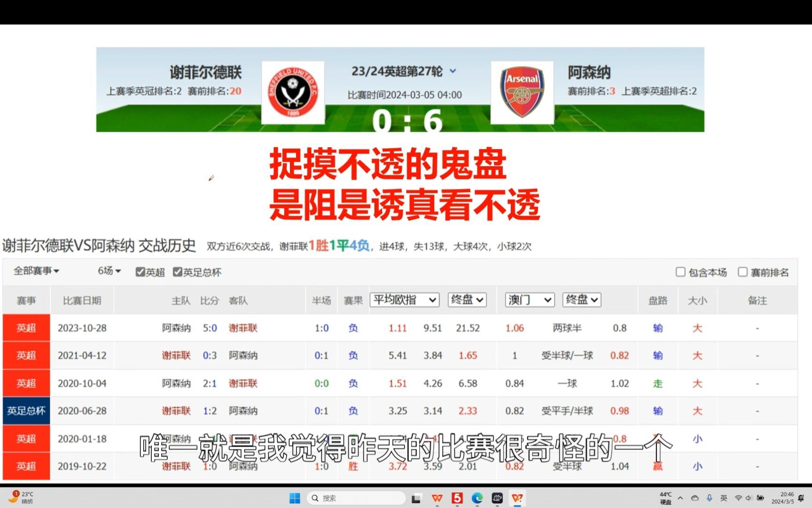812x508 pixels.
Task: Click the 2:1 score on 2020-10-04 row
Action: click(210, 383)
